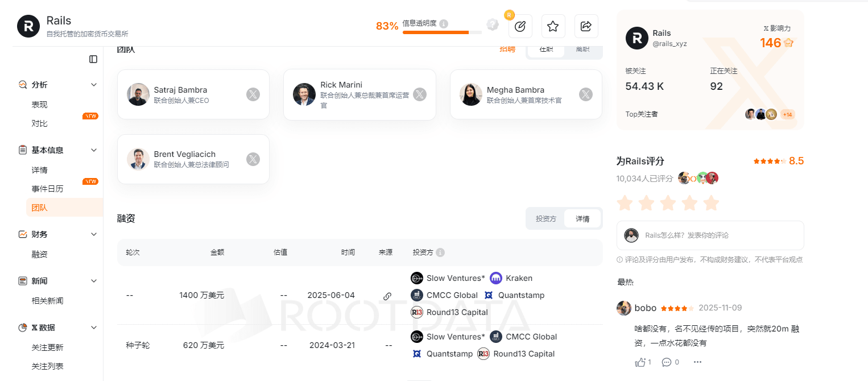The height and width of the screenshot is (381, 868).
Task: Collapse the 财务 sidebar section
Action: click(94, 234)
